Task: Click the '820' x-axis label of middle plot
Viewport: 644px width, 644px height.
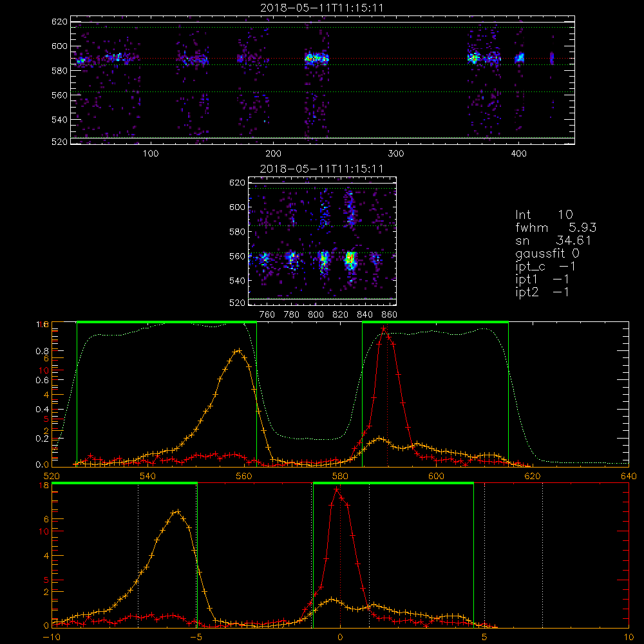Action: coord(341,315)
